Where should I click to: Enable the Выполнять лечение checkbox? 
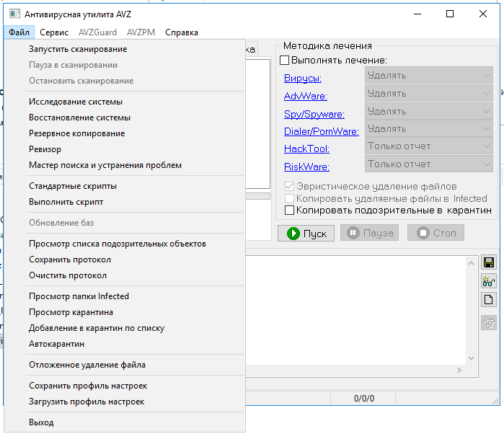tap(285, 61)
